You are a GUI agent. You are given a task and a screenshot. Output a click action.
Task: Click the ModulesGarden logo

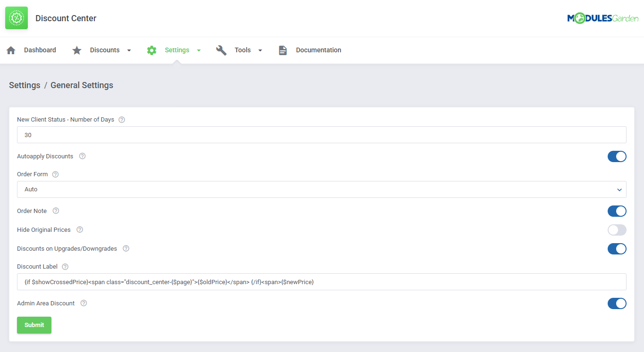pos(602,18)
